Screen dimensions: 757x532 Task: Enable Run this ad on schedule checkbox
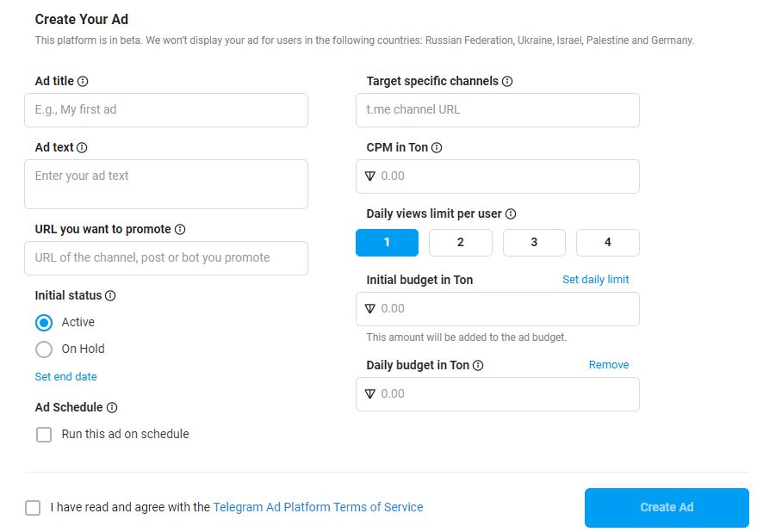[44, 435]
